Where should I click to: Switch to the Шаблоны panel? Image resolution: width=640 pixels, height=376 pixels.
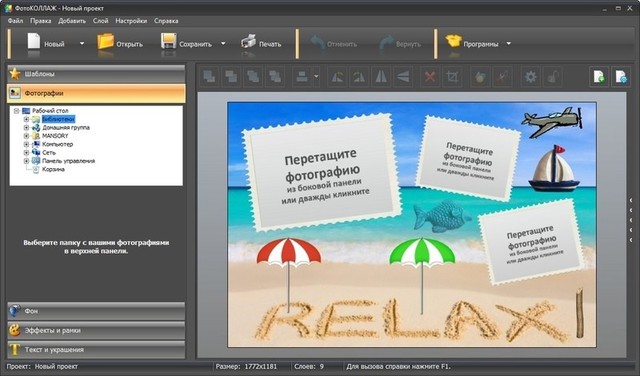point(96,74)
